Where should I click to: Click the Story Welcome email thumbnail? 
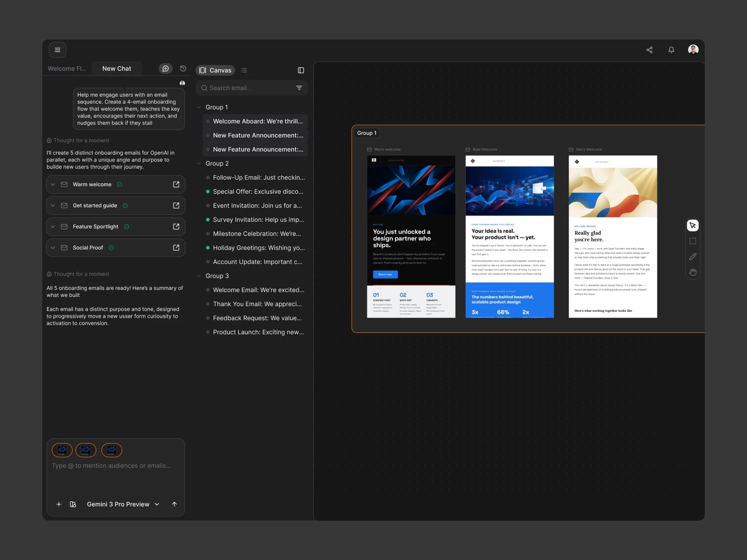click(x=613, y=236)
